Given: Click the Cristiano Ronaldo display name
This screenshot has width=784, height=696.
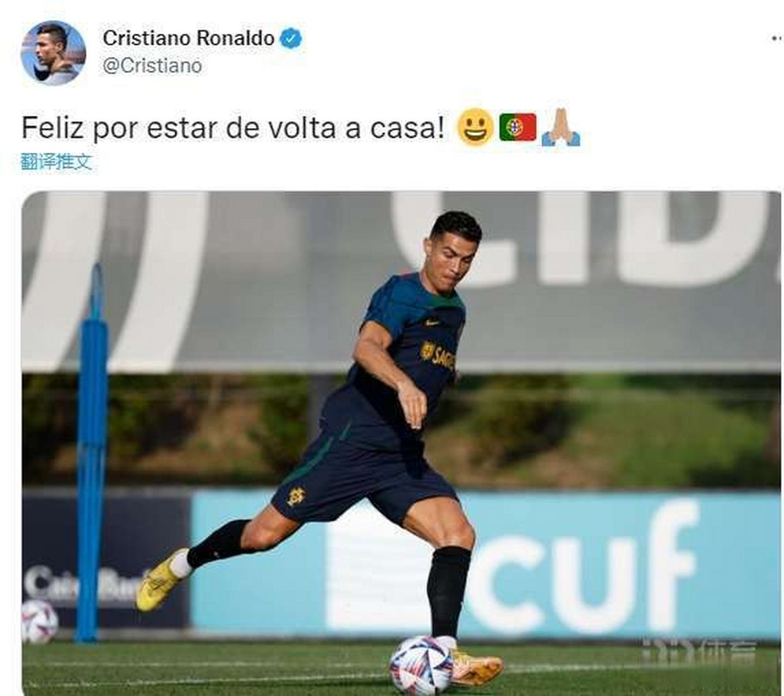Looking at the screenshot, I should (188, 38).
